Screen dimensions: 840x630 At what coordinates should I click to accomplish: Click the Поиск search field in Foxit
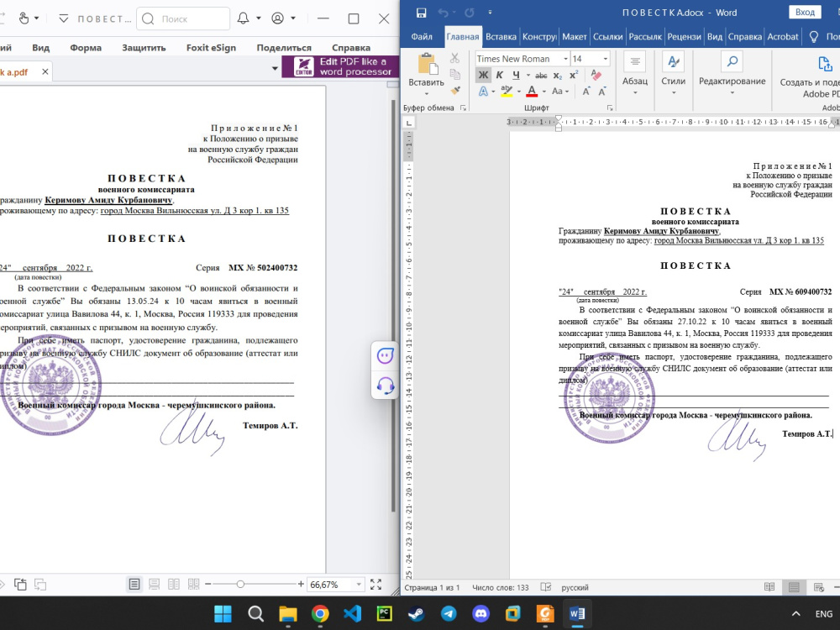[183, 18]
